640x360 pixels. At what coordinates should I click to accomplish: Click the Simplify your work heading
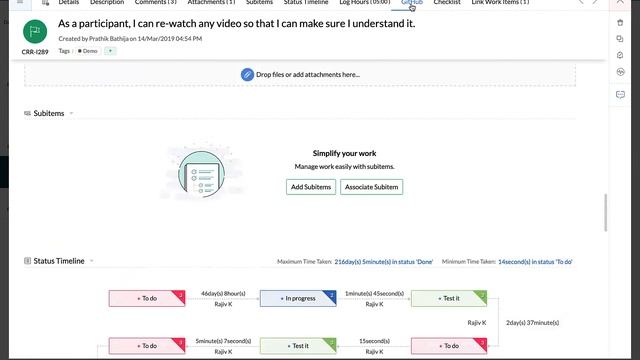tap(344, 153)
